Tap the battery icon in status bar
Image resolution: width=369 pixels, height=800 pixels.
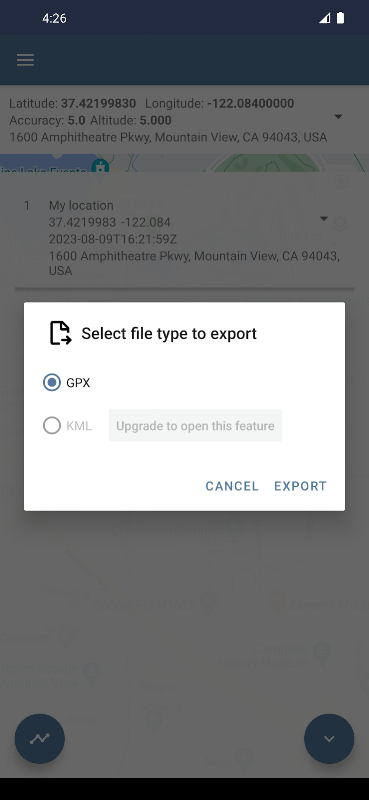point(340,18)
